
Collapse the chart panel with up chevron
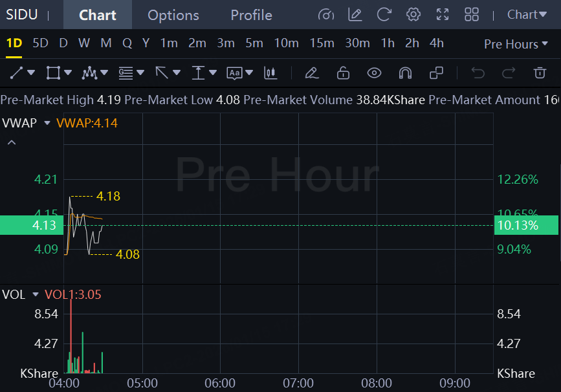[11, 142]
